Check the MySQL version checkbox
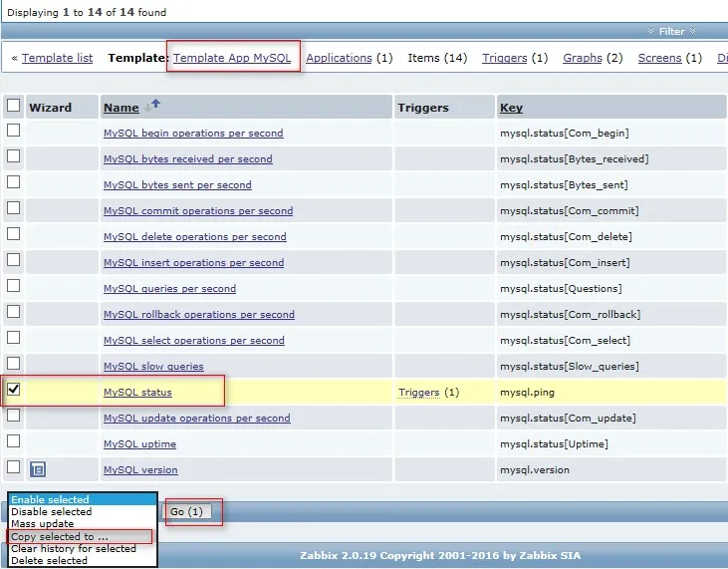This screenshot has width=728, height=569. (x=14, y=466)
